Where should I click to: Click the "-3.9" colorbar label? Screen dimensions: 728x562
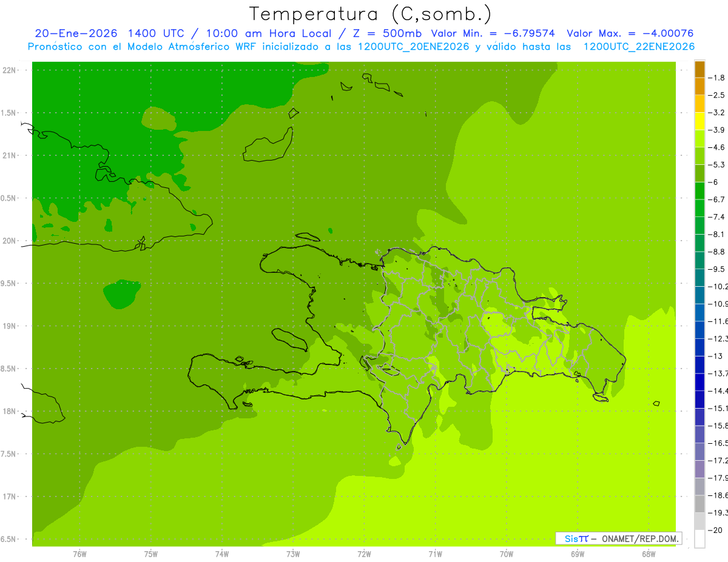(718, 130)
